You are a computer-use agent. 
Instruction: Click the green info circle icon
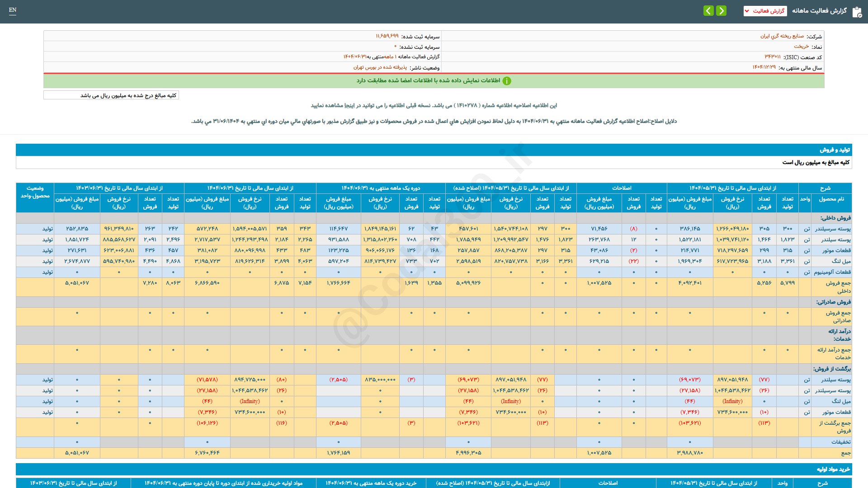(x=507, y=81)
